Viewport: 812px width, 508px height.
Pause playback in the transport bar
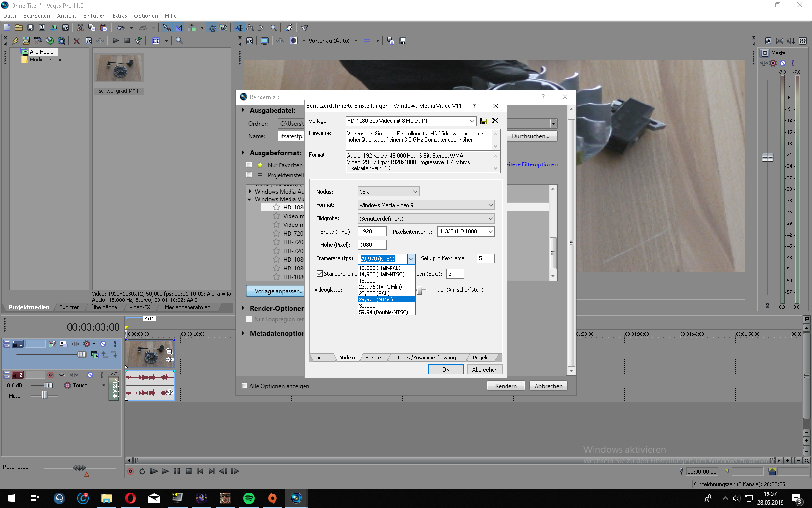tap(177, 471)
